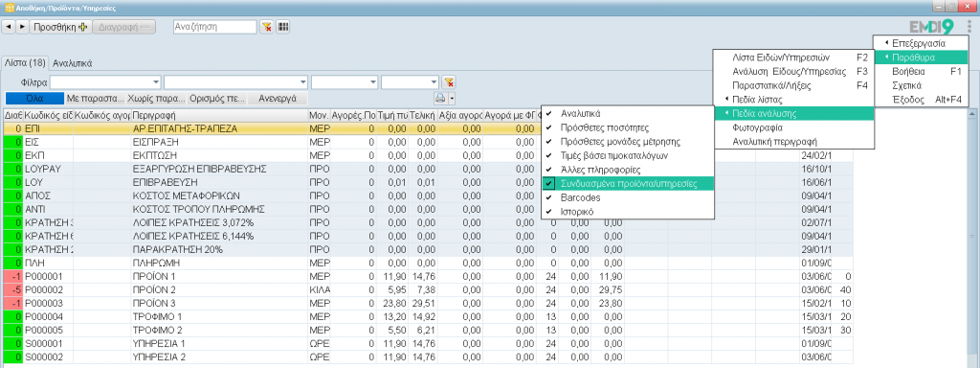The height and width of the screenshot is (368, 980).
Task: Click the EMDI9 logo
Action: tap(932, 27)
